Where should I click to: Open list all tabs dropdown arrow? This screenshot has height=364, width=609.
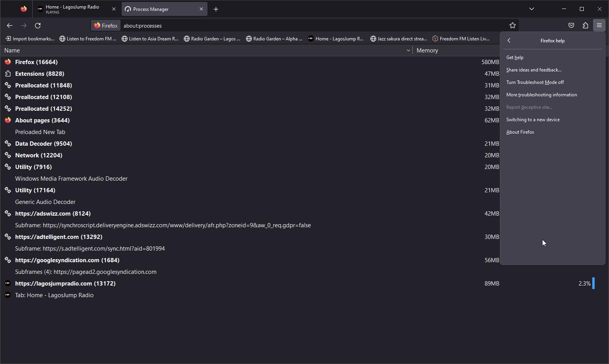[532, 9]
